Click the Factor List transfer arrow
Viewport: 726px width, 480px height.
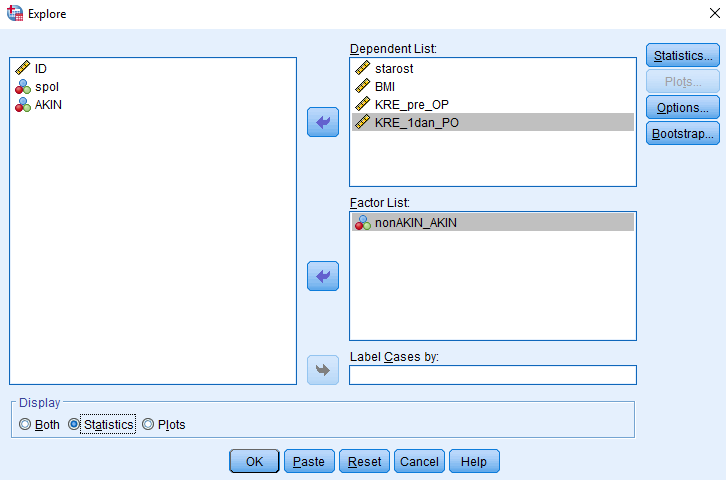click(323, 276)
